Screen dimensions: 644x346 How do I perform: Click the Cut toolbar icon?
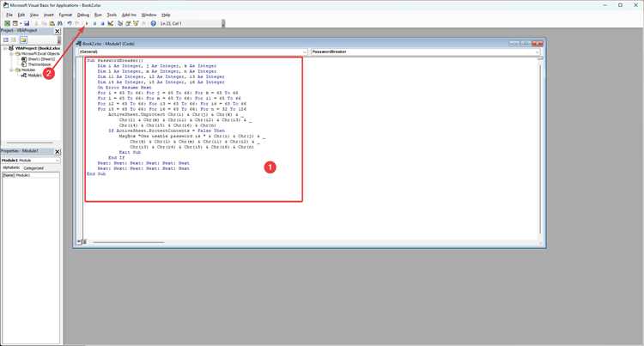[37, 23]
